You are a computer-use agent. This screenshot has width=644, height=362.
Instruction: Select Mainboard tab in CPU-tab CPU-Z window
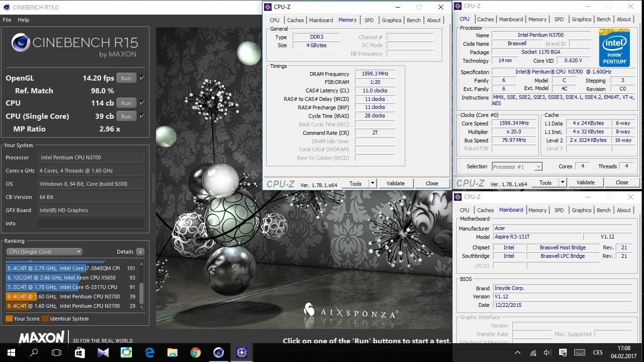tap(511, 19)
